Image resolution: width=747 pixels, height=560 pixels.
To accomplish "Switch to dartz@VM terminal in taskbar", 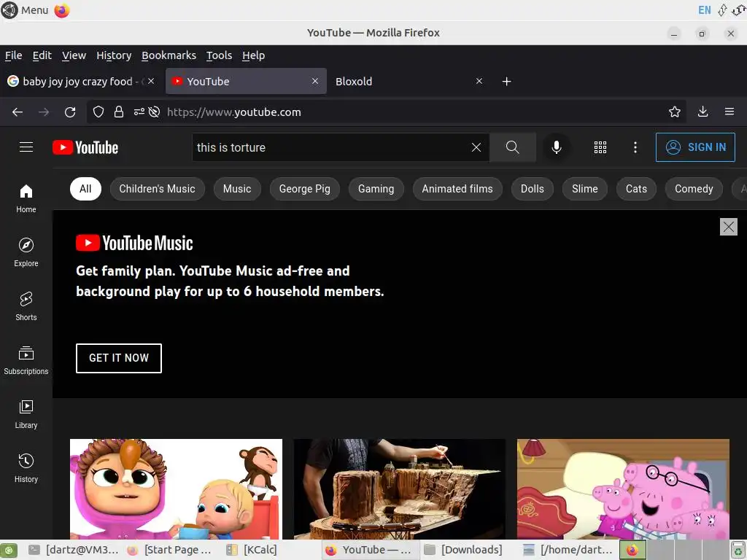I will 74,550.
